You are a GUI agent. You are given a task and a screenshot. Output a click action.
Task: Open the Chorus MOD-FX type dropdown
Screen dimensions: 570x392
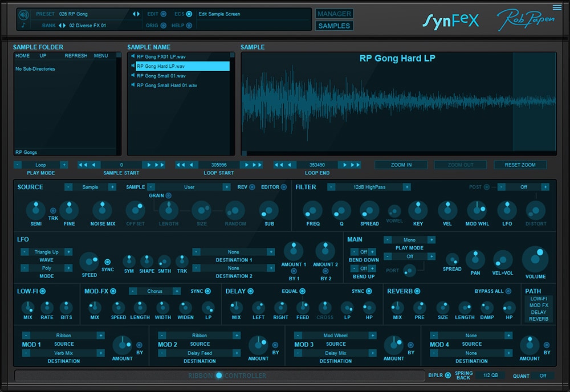(154, 291)
